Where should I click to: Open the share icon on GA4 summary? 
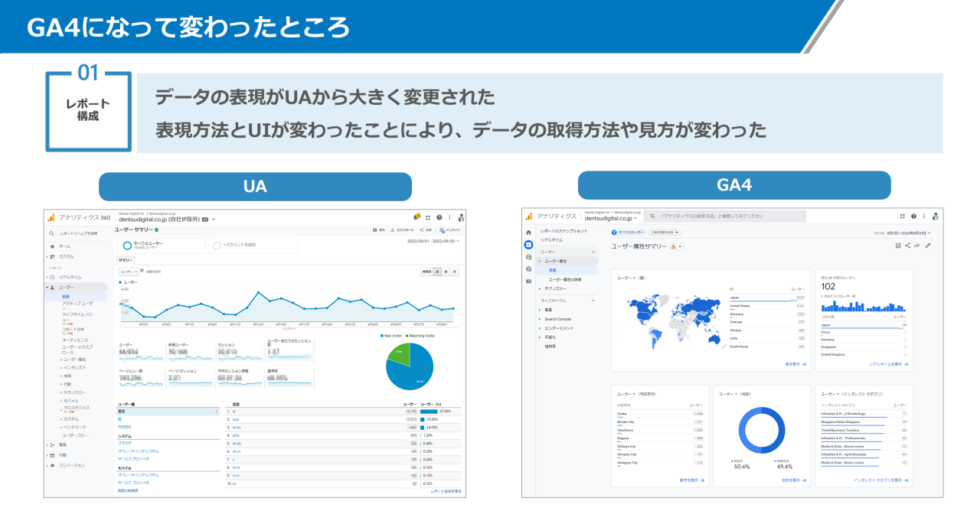908,246
